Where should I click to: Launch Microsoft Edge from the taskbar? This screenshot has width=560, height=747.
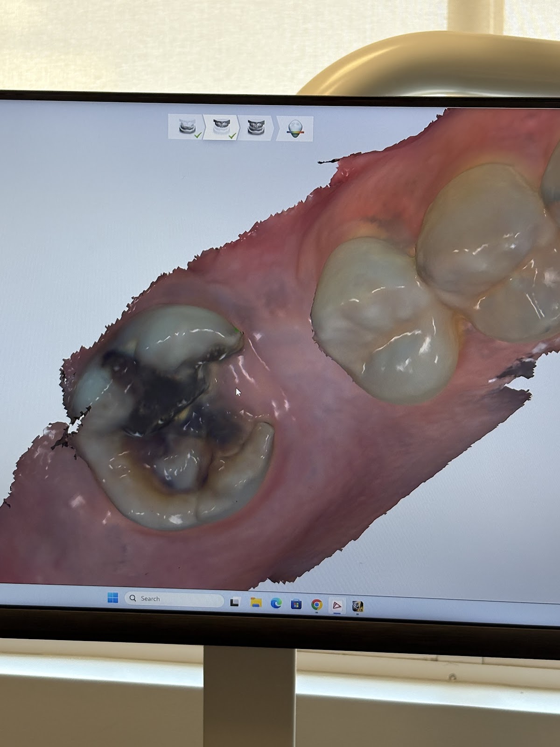pyautogui.click(x=276, y=604)
